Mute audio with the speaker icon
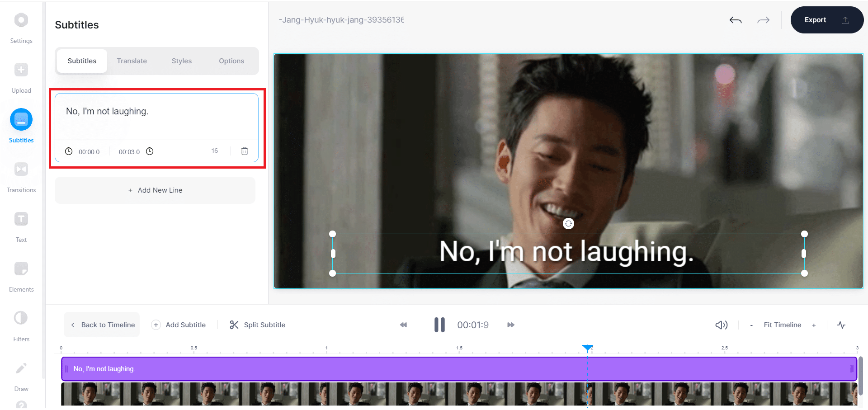Viewport: 868px width, 410px height. pyautogui.click(x=721, y=325)
